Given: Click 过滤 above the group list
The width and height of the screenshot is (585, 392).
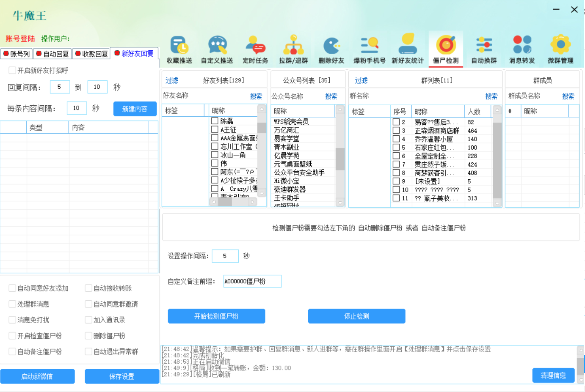Looking at the screenshot, I should (361, 80).
